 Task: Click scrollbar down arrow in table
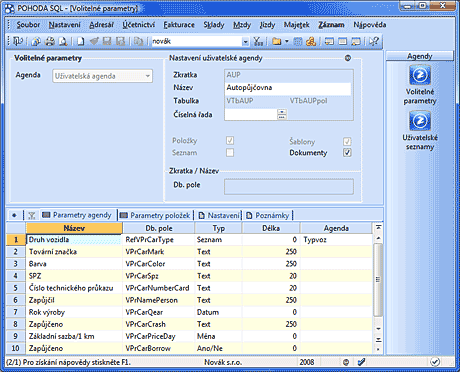pyautogui.click(x=378, y=328)
